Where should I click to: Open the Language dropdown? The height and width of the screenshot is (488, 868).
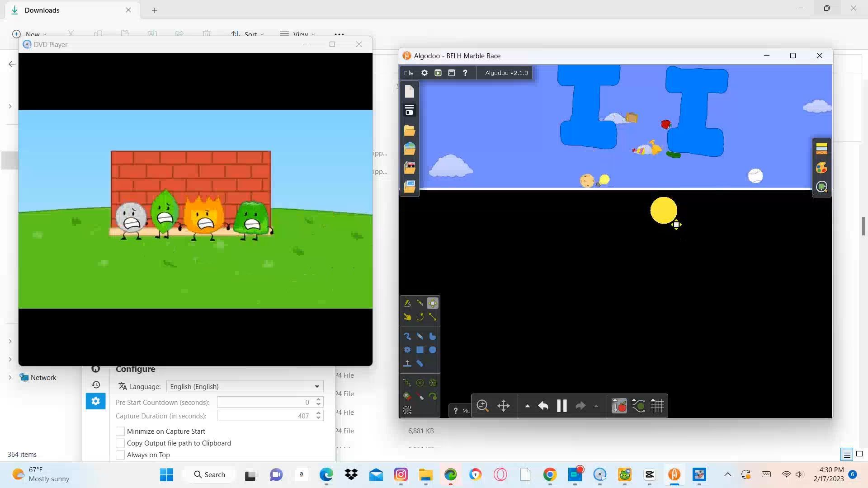pos(245,386)
